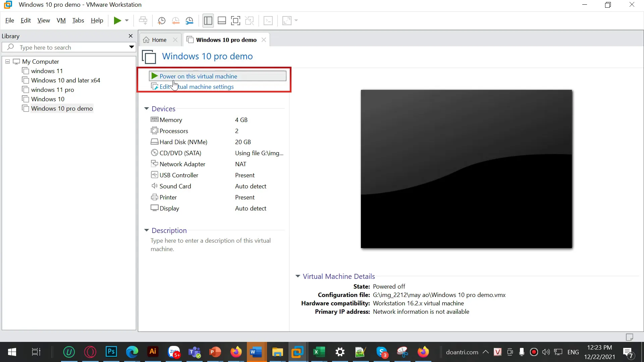Viewport: 644px width, 362px height.
Task: Collapse the My Computer tree node
Action: pyautogui.click(x=7, y=62)
